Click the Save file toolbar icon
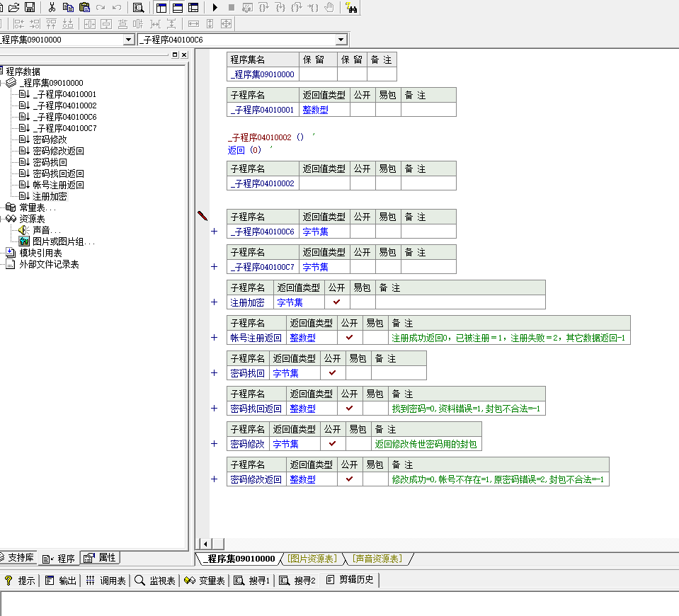 coord(30,7)
